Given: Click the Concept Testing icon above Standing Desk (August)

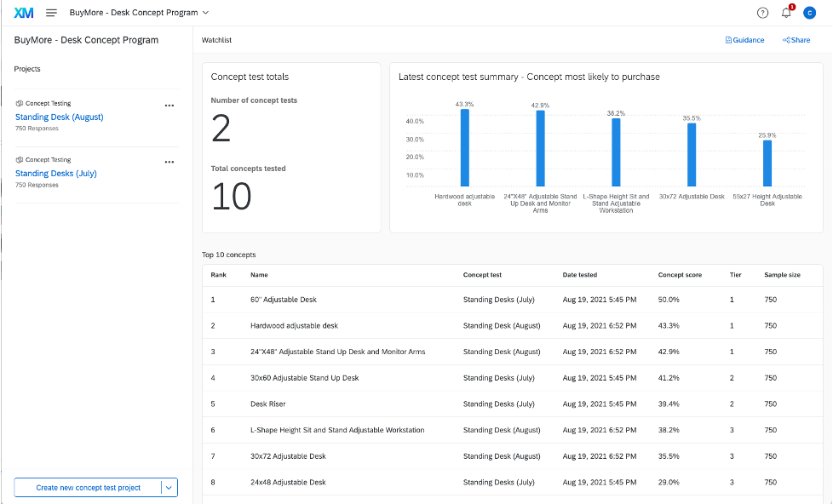Looking at the screenshot, I should (x=18, y=102).
